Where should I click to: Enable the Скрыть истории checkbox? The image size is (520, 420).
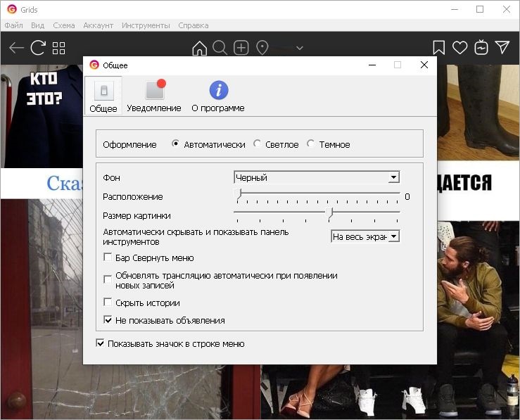click(x=108, y=302)
